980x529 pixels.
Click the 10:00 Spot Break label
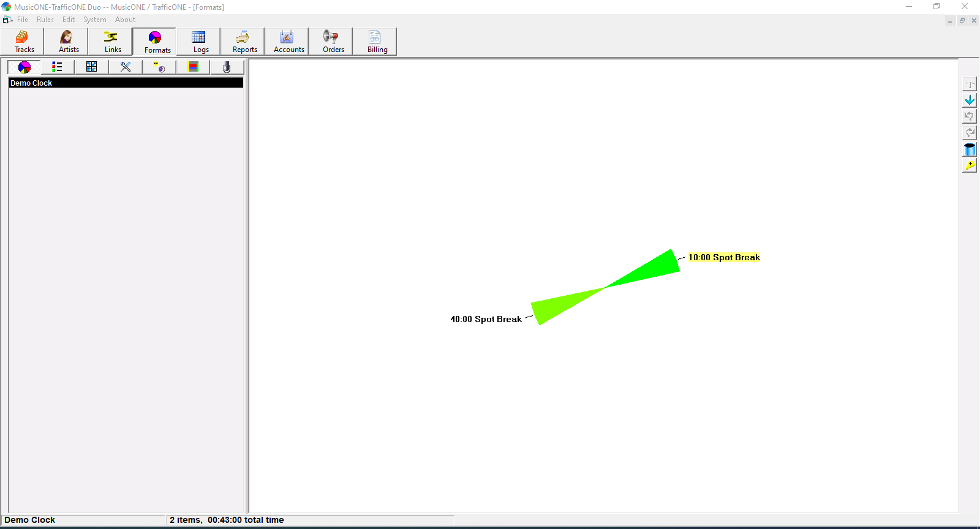(x=724, y=257)
